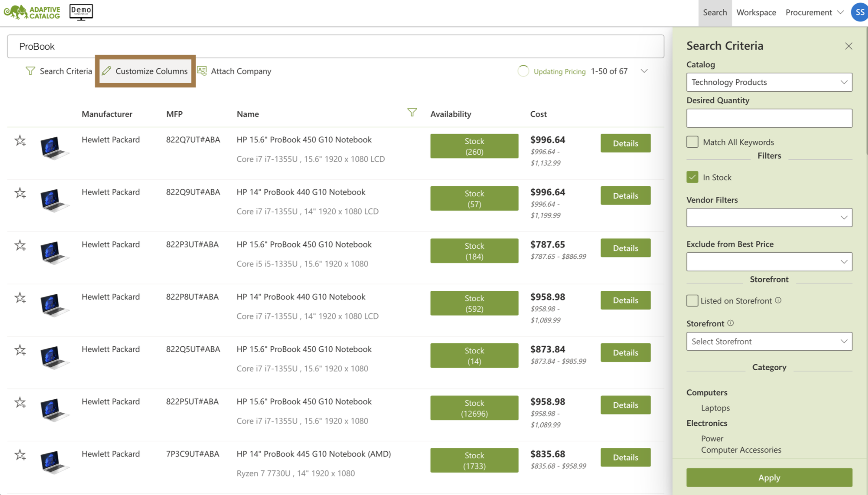The height and width of the screenshot is (495, 868).
Task: Favorite the 822Q5UT#ABA product star
Action: click(20, 350)
